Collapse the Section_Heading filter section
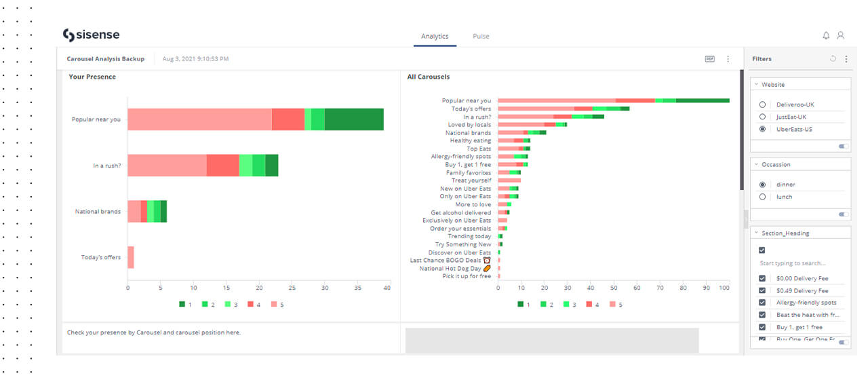 pyautogui.click(x=756, y=233)
